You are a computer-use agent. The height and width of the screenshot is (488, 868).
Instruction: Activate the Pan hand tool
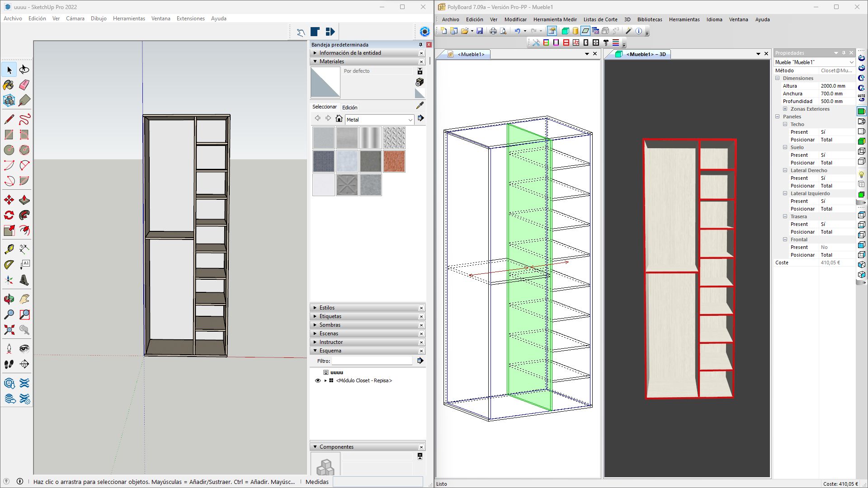tap(25, 298)
